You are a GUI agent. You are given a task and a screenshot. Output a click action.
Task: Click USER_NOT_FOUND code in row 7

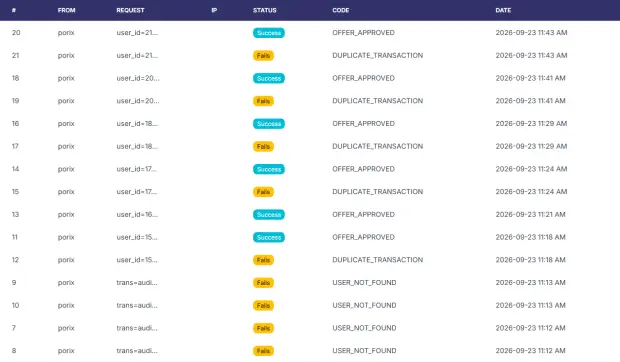tap(364, 328)
